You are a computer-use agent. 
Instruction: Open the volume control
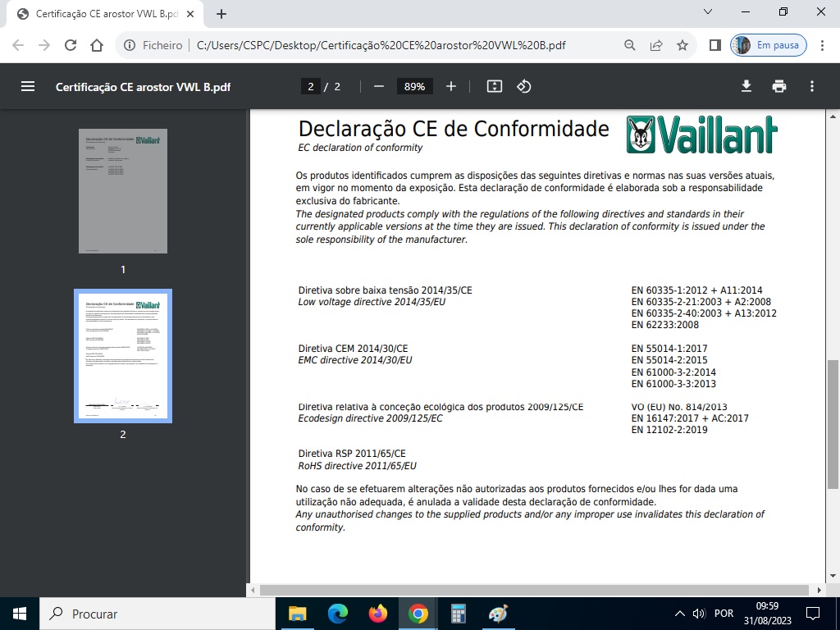[699, 614]
